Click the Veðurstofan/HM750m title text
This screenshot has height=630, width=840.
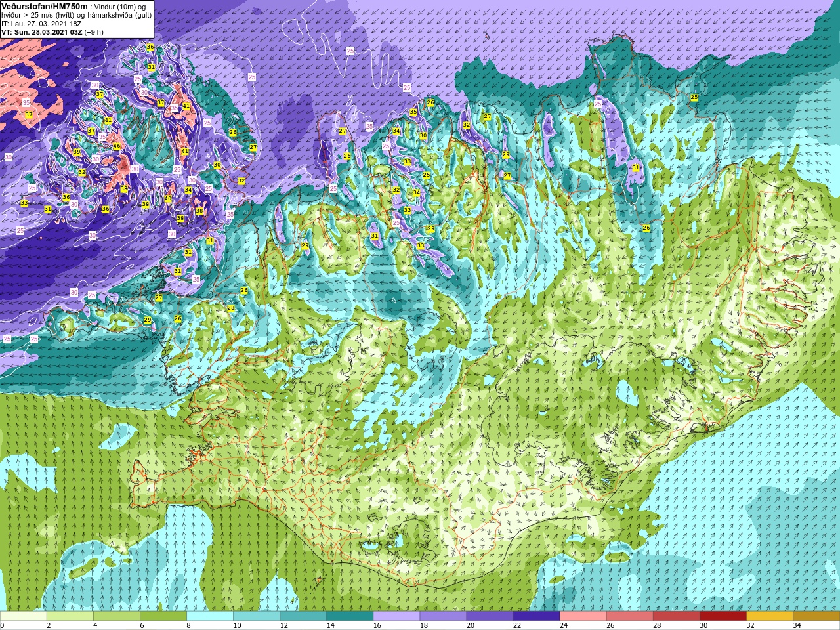(45, 6)
